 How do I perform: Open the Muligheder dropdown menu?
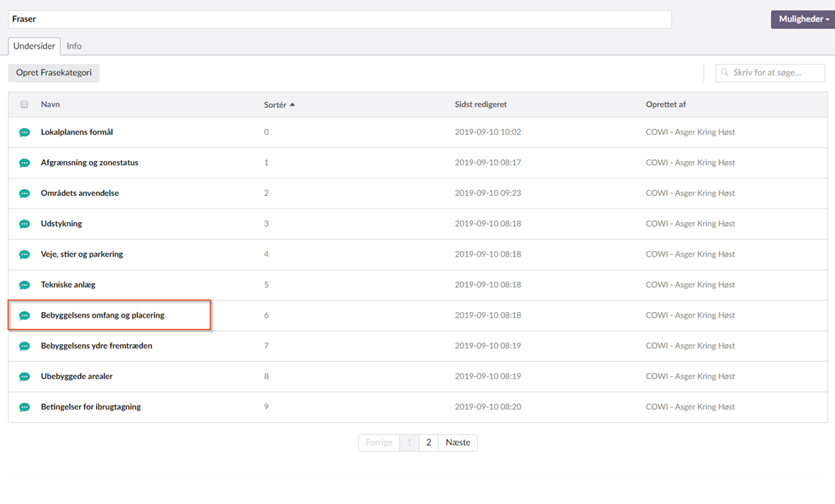[803, 19]
